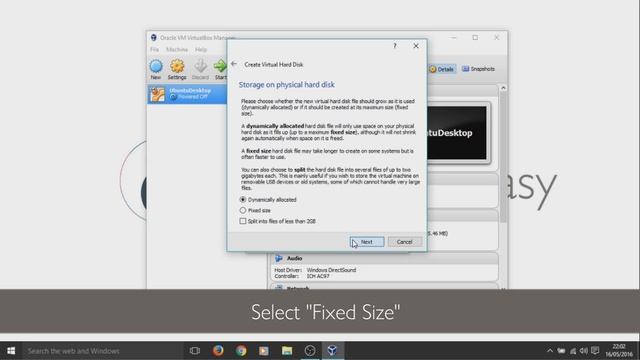Select the Fixed size radio button
The width and height of the screenshot is (640, 360).
243,210
